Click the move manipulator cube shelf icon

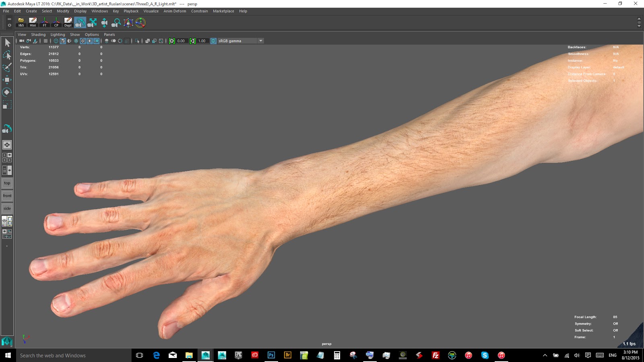point(128,23)
